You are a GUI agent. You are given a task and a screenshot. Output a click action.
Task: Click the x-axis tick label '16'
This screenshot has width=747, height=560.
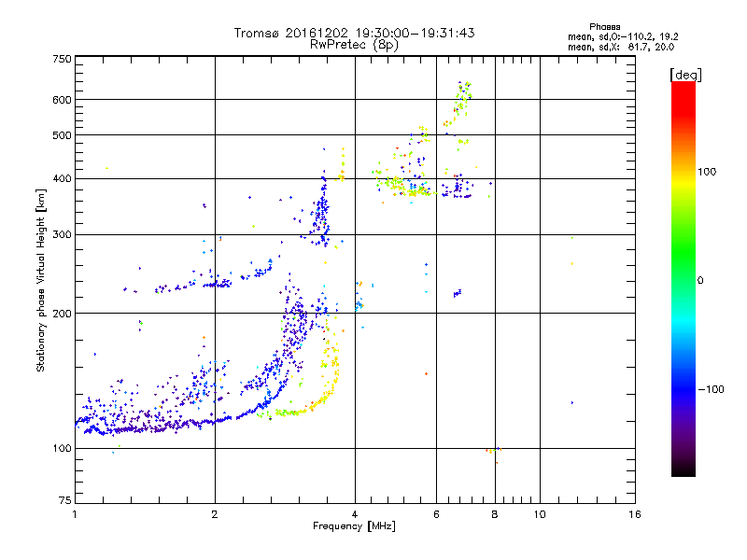tap(635, 514)
